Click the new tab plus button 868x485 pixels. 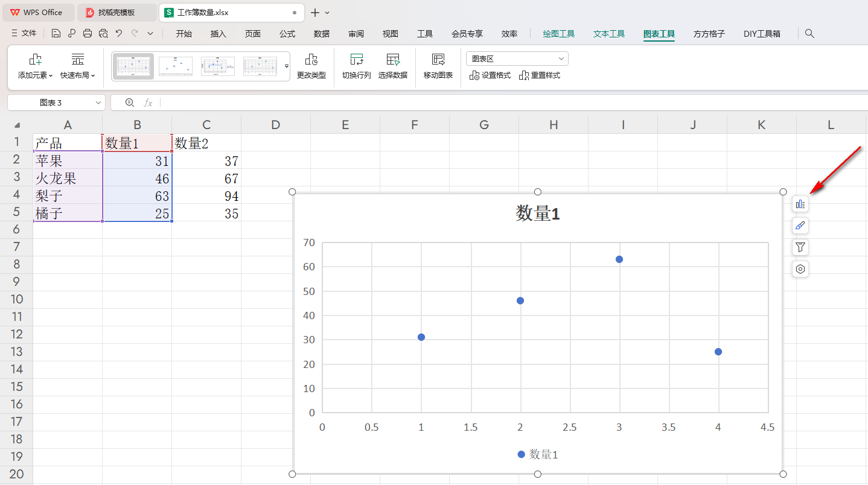tap(314, 12)
